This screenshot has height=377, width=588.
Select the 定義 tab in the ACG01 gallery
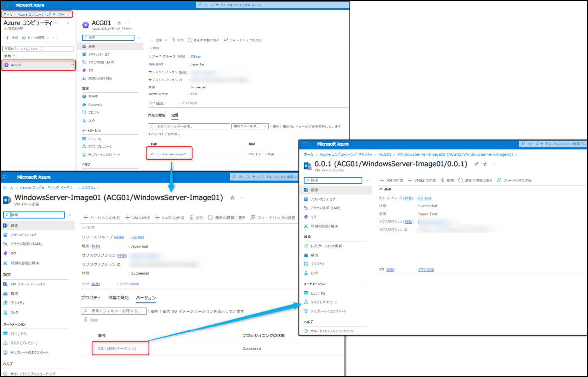[x=175, y=115]
